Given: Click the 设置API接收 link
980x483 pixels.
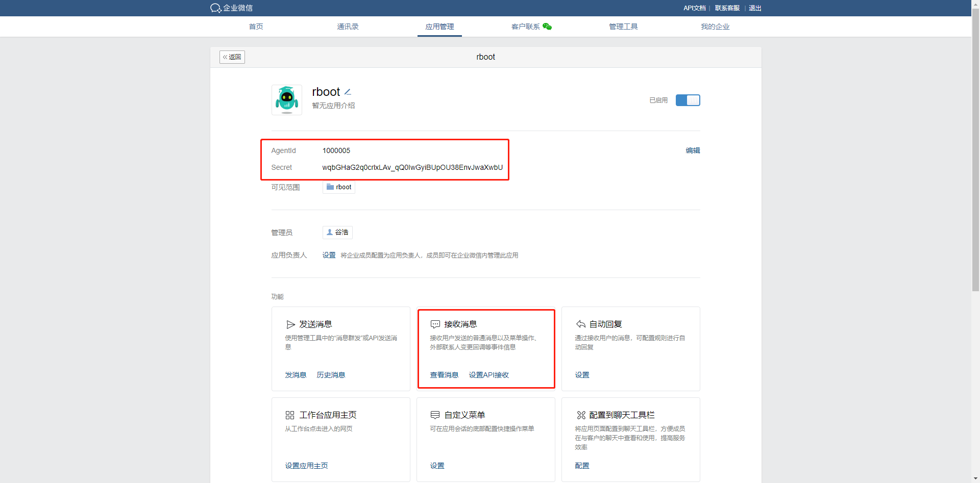Looking at the screenshot, I should pyautogui.click(x=489, y=375).
